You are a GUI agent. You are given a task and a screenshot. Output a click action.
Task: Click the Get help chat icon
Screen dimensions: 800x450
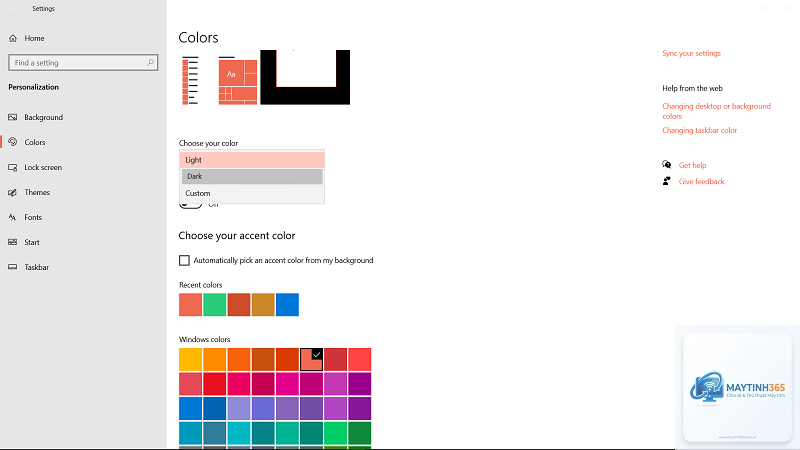click(666, 164)
